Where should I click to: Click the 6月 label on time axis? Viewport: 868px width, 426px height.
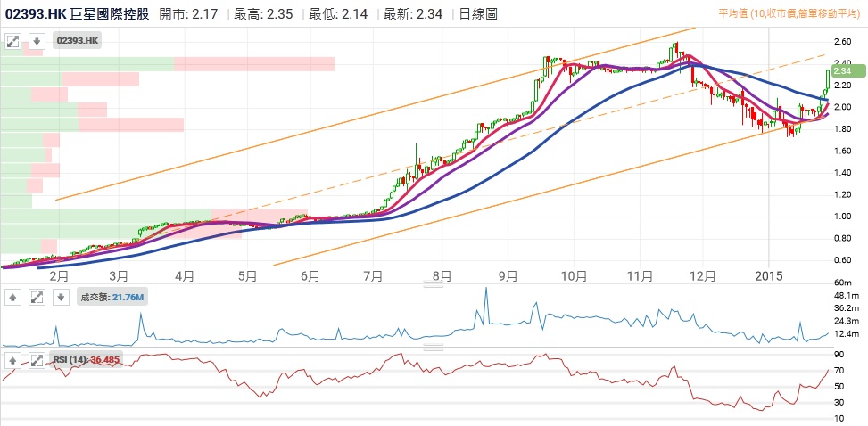[x=310, y=276]
